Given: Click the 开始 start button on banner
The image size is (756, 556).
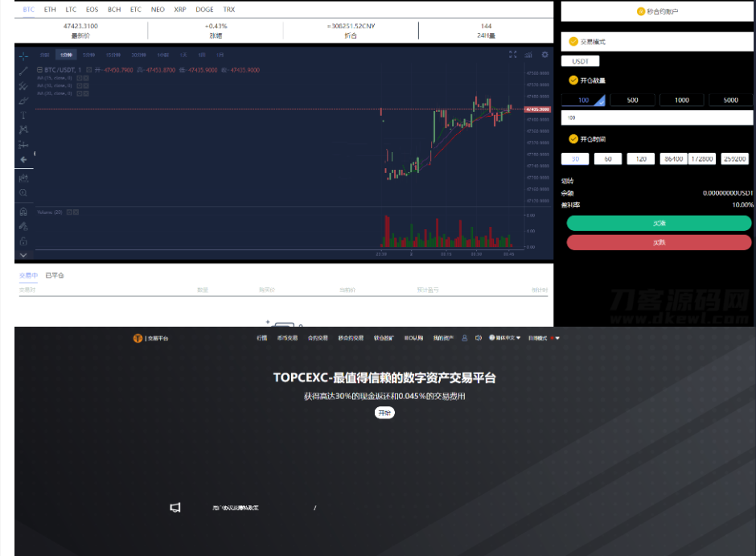Looking at the screenshot, I should [x=384, y=413].
